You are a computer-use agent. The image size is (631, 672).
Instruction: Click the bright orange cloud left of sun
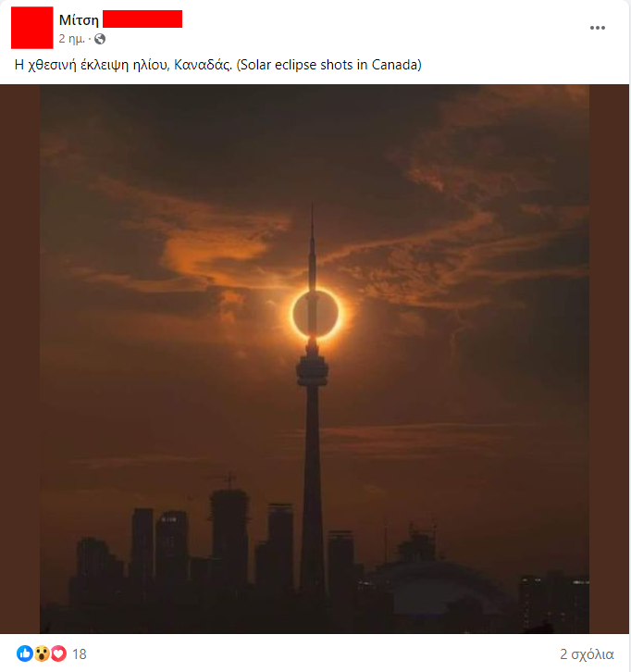pos(215,251)
